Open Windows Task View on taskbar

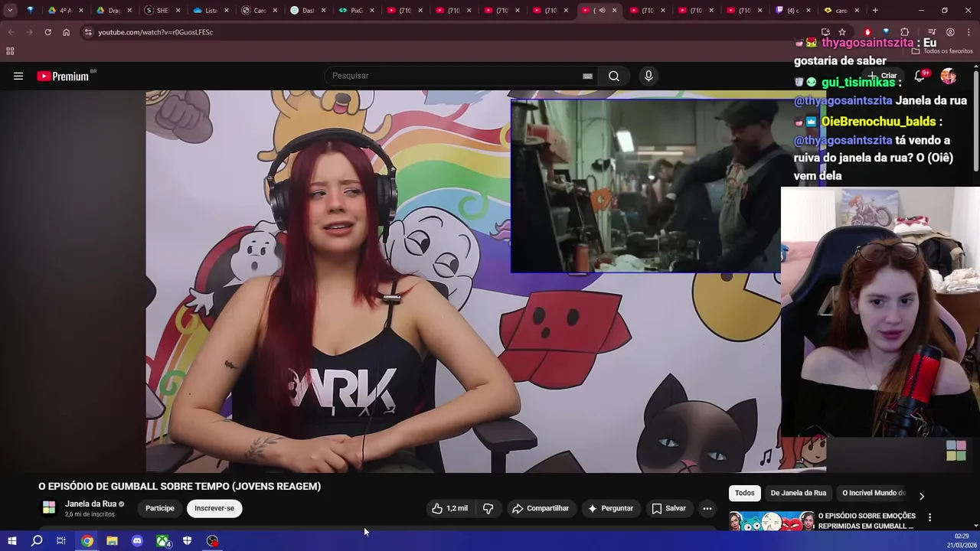(x=61, y=541)
